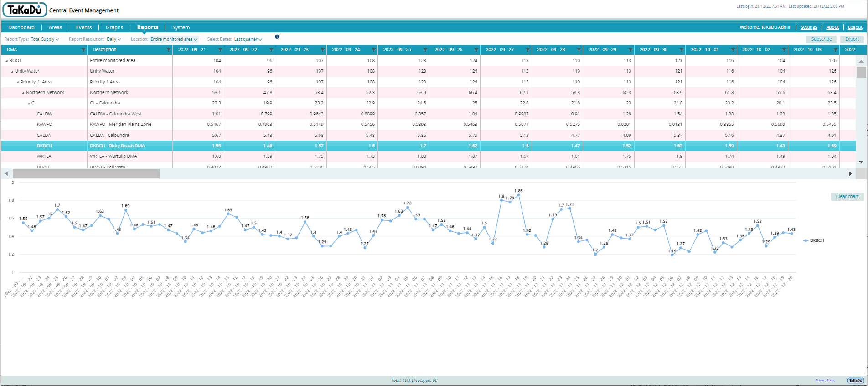Screen dimensions: 868x386
Task: Open Report Resolution Daily dropdown
Action: coord(114,39)
